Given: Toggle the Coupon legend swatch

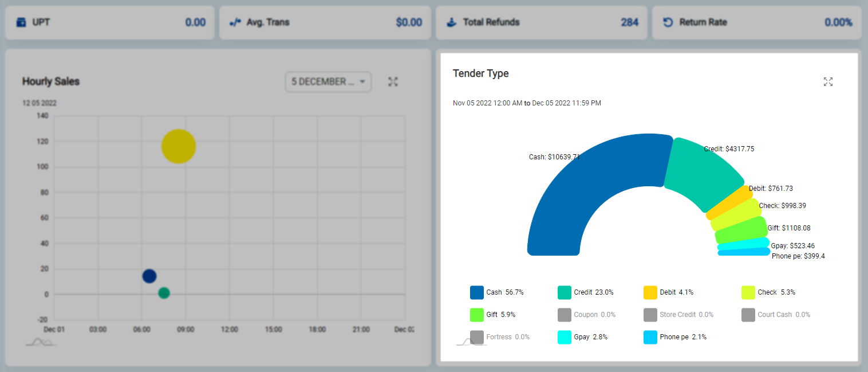Looking at the screenshot, I should [565, 315].
